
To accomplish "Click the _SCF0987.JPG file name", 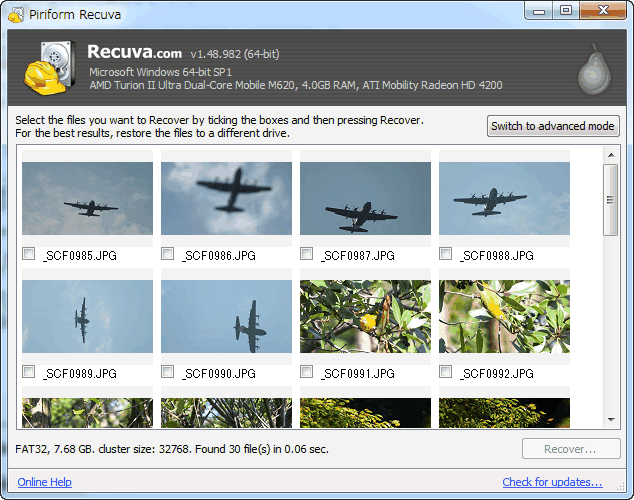I will pos(358,255).
